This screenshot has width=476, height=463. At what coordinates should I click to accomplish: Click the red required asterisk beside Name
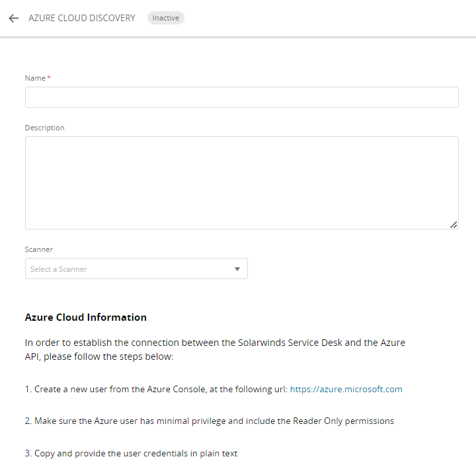point(49,77)
